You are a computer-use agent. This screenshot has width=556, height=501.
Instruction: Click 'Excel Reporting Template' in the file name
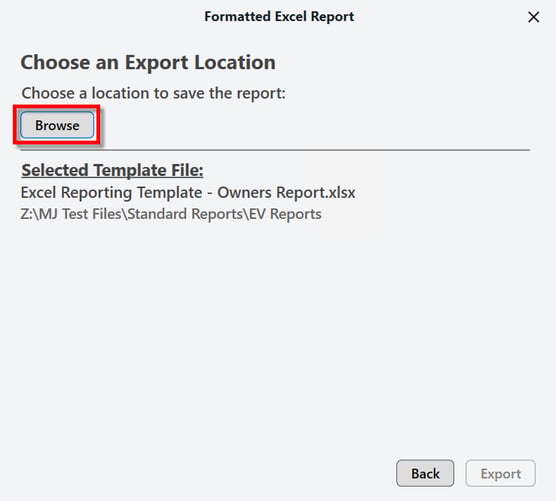[x=111, y=193]
